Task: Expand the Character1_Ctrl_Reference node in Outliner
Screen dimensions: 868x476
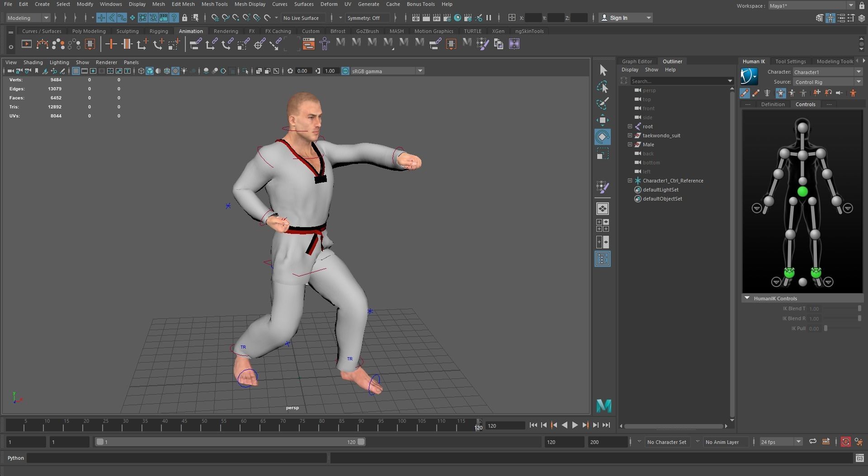Action: click(630, 181)
